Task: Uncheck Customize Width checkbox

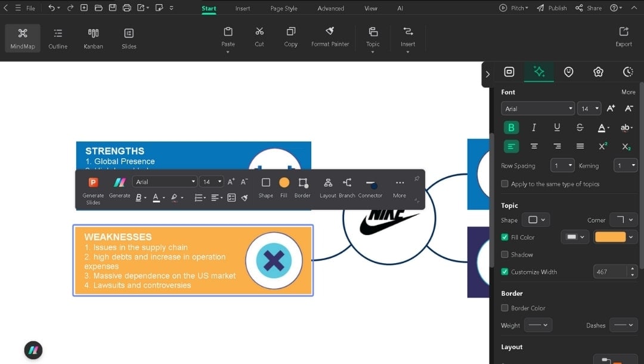Action: 505,272
